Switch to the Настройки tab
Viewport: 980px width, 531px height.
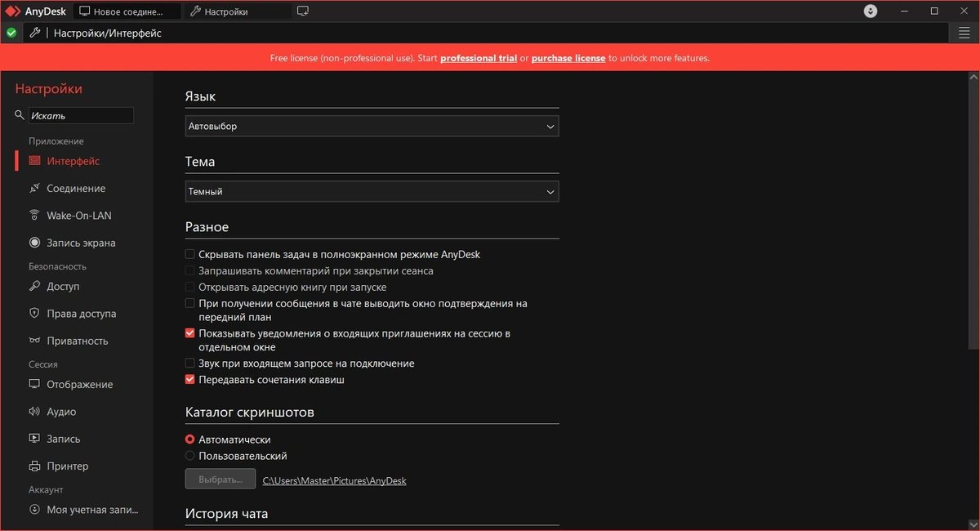click(x=238, y=11)
